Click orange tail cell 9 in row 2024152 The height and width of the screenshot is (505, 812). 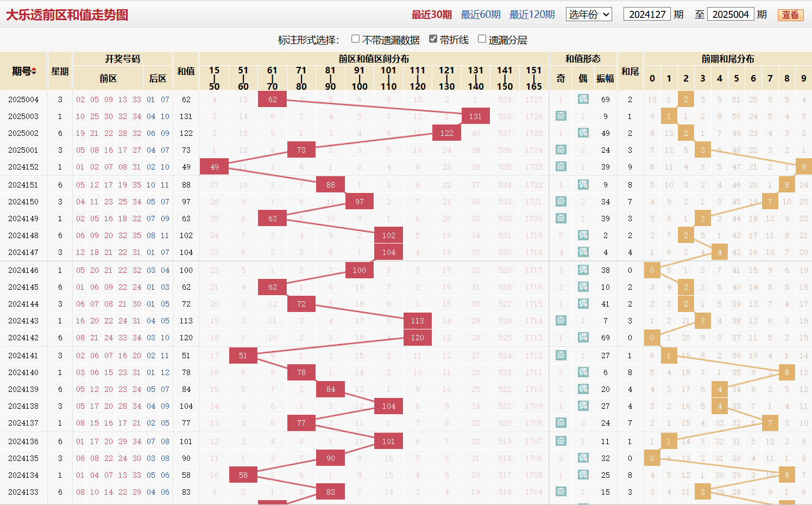[x=804, y=167]
